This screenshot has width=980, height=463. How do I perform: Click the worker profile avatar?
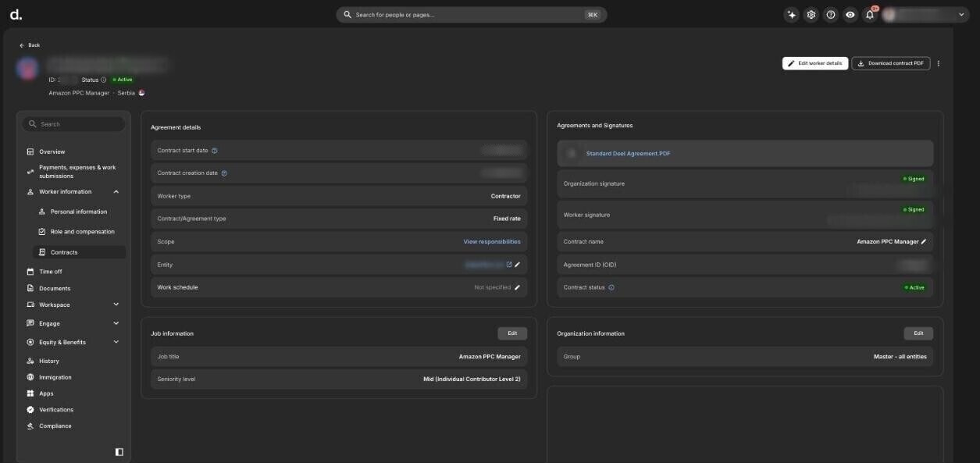(x=27, y=68)
